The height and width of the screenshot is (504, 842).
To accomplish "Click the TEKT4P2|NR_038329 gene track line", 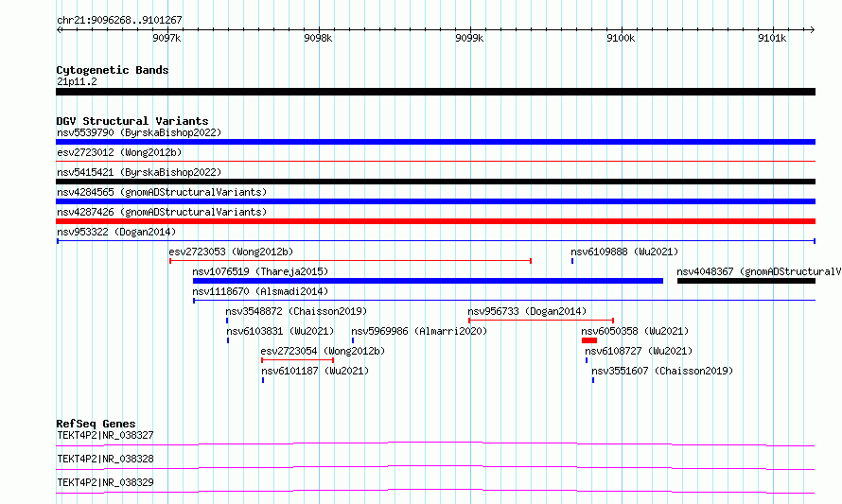I will point(435,491).
